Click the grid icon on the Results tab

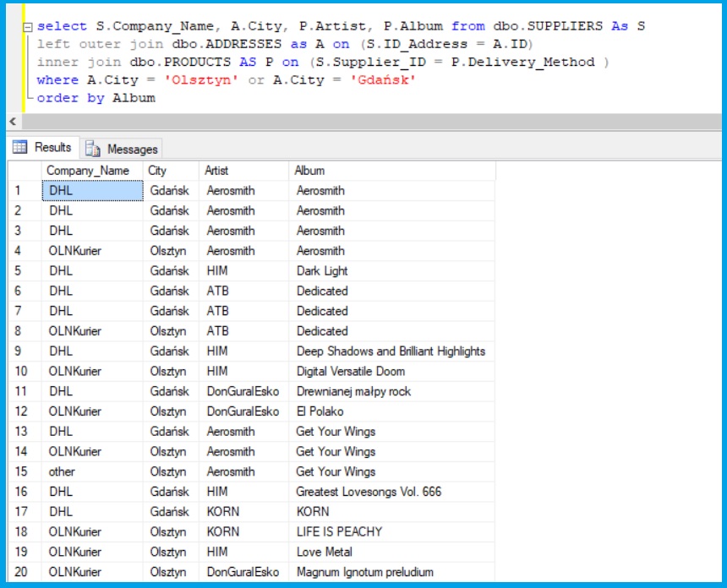[x=20, y=148]
